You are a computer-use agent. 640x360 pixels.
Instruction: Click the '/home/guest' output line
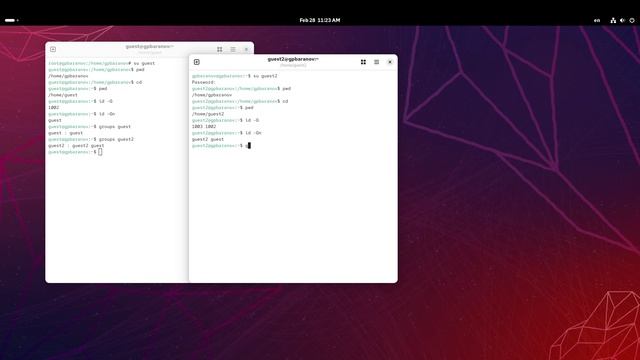pos(63,95)
